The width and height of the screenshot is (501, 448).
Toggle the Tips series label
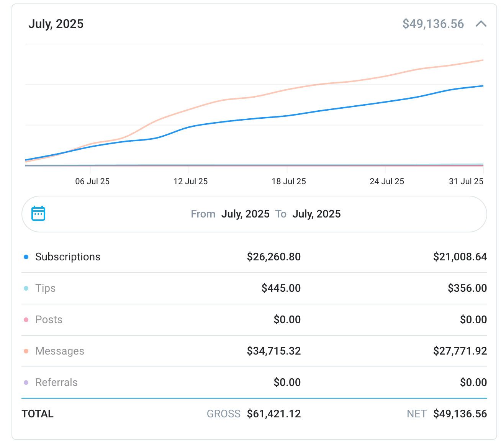[x=45, y=288]
